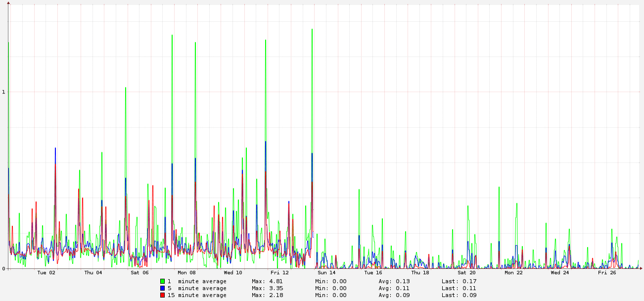
Task: Click the Last 0.17 value in legend
Action: point(459,281)
